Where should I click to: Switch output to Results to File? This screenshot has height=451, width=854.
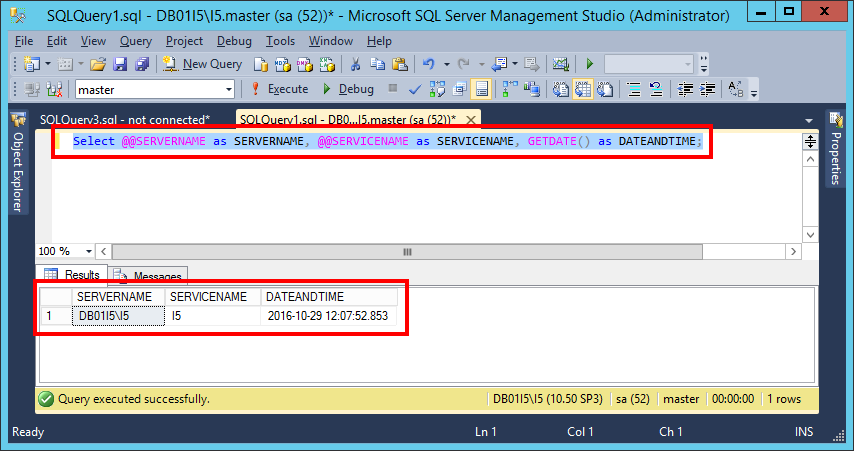coord(605,89)
